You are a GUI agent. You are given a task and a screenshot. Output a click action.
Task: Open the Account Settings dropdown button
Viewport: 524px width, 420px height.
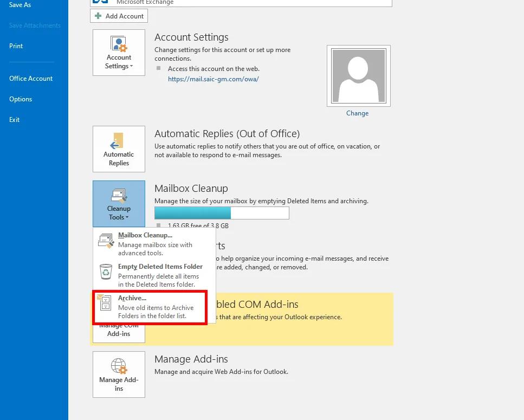click(119, 53)
